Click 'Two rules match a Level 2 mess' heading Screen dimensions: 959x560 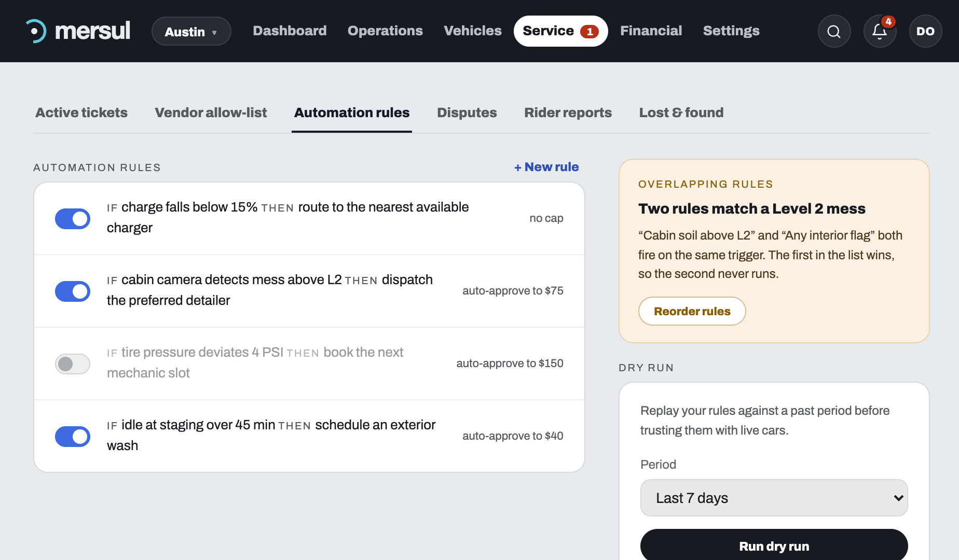(x=751, y=208)
